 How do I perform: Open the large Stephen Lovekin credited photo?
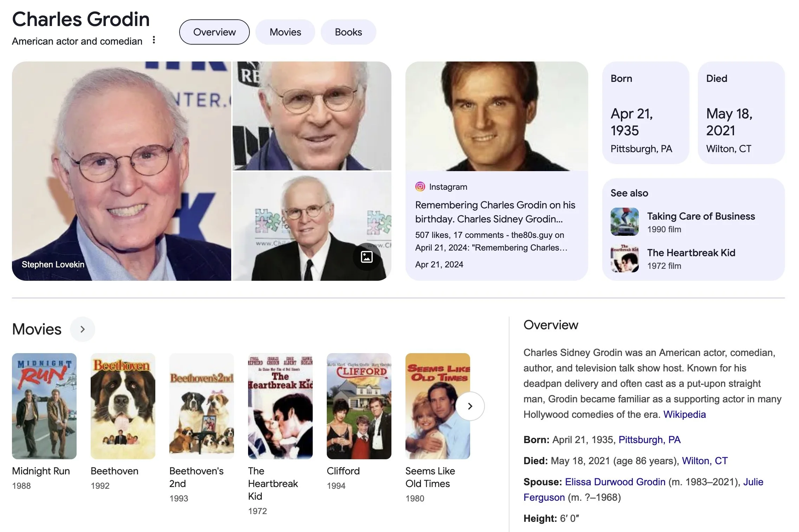point(122,171)
